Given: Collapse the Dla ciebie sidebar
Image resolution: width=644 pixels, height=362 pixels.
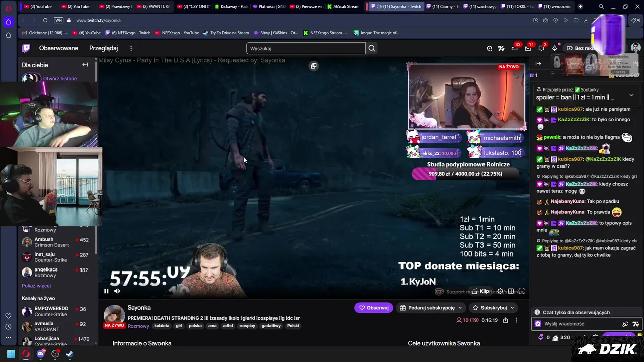Looking at the screenshot, I should coord(85,65).
